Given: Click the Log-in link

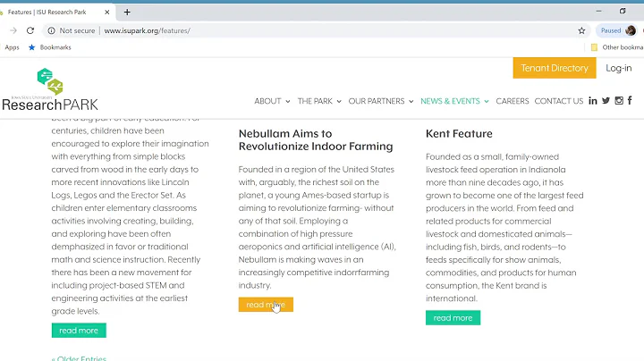Looking at the screenshot, I should pos(618,68).
